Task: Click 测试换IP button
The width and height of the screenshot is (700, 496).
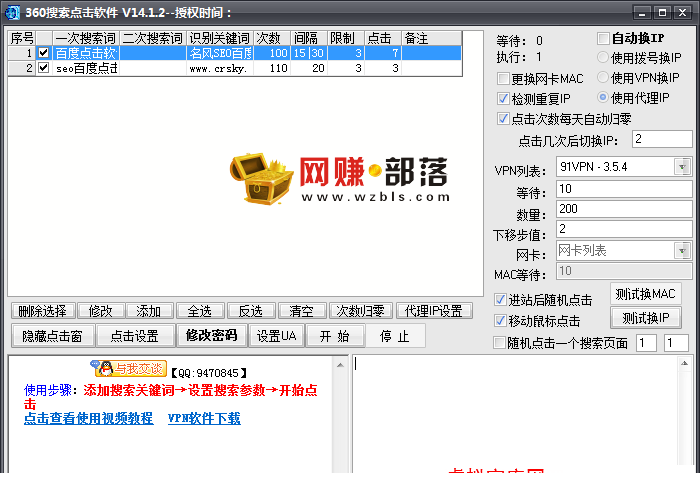Action: [x=646, y=318]
